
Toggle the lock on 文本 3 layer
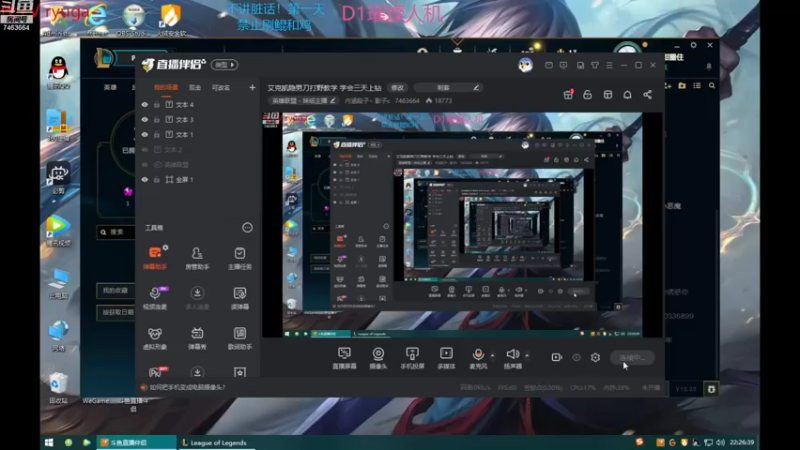pos(157,119)
